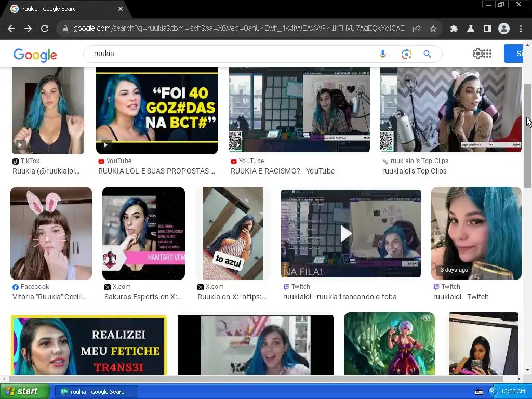Open the Extensions puzzle icon
Image resolution: width=532 pixels, height=399 pixels.
(x=454, y=29)
